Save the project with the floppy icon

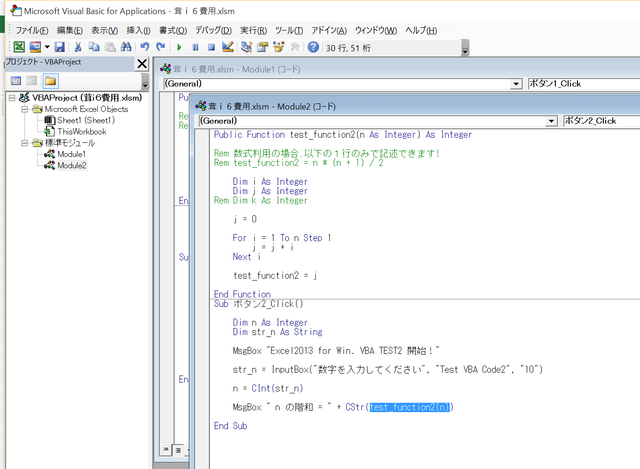click(60, 47)
